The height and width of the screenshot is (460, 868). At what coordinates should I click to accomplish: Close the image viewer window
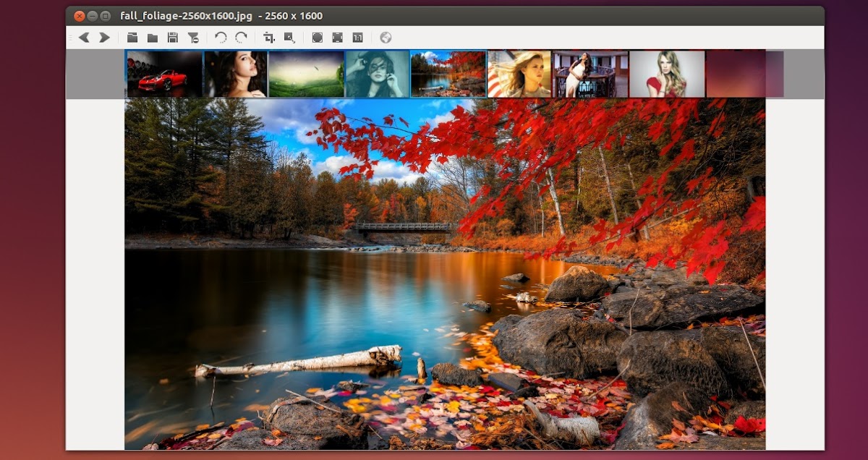click(x=80, y=16)
